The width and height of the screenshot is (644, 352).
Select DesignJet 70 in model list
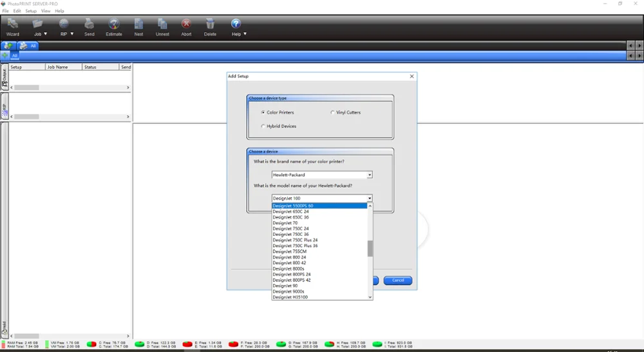tap(319, 223)
